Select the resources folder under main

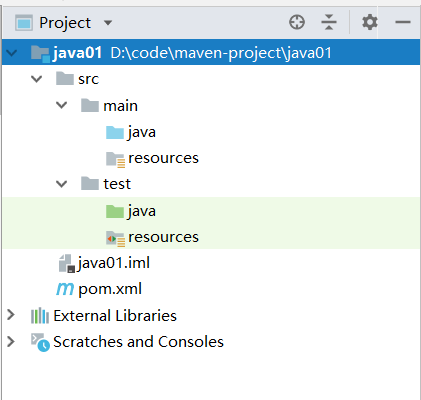pos(163,158)
